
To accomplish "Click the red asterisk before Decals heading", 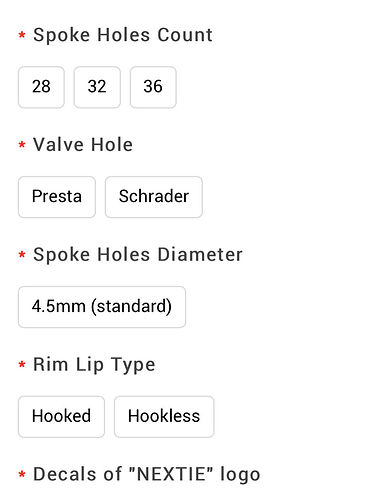I will 22,474.
